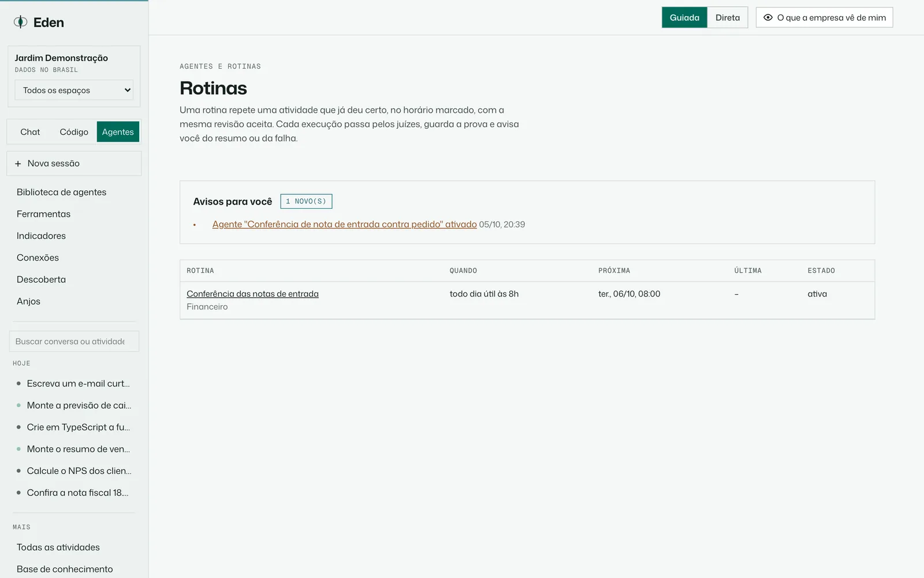Open Todas as atividades
Viewport: 924px width, 578px height.
point(58,547)
